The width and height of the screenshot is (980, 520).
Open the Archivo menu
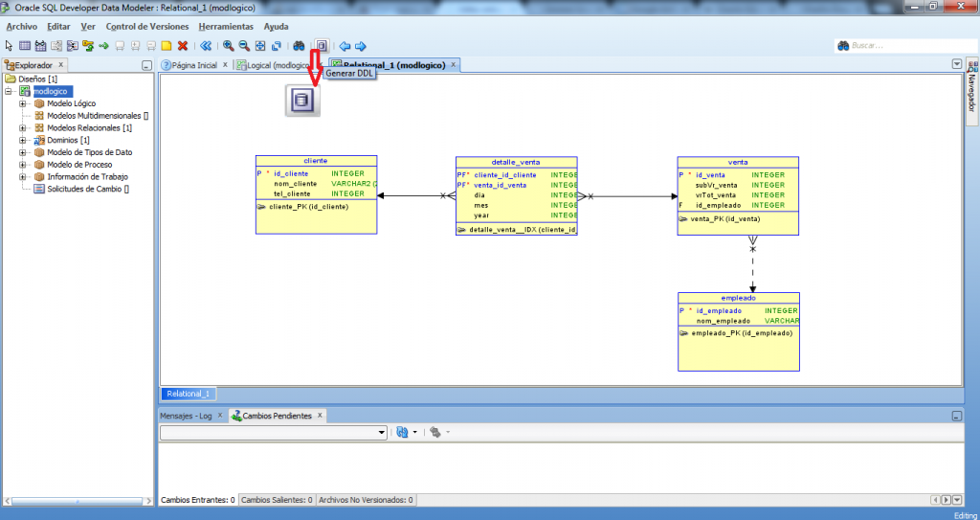point(21,27)
